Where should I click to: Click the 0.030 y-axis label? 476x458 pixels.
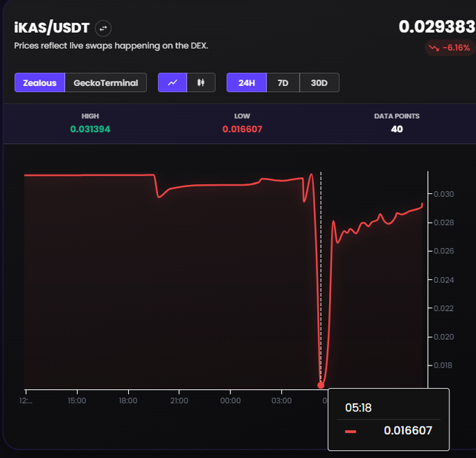click(x=444, y=194)
